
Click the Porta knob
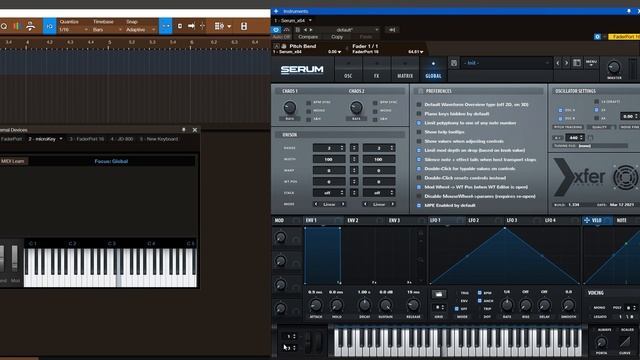pos(601,342)
